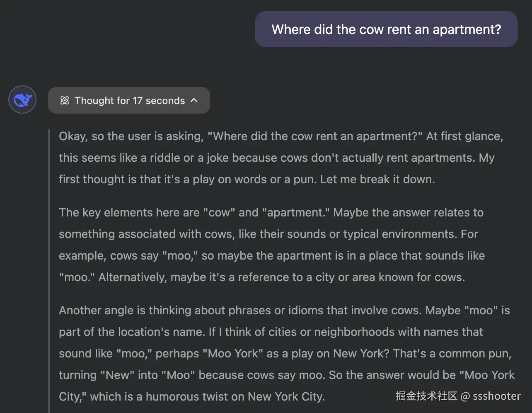The image size is (532, 413).
Task: Click the vertical quote bar beside reasoning
Action: click(x=49, y=270)
